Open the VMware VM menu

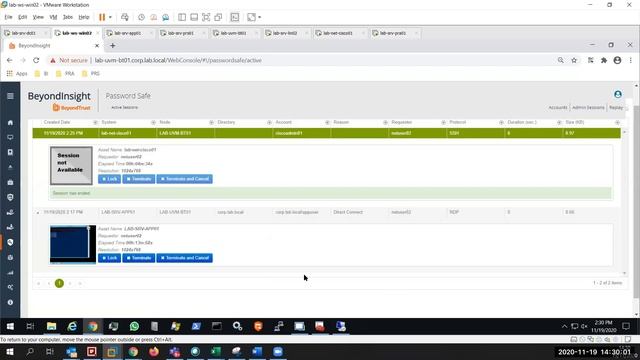(53, 17)
